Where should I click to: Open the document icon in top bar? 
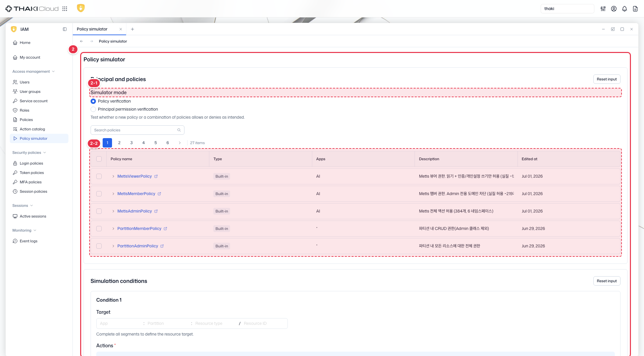pyautogui.click(x=635, y=9)
